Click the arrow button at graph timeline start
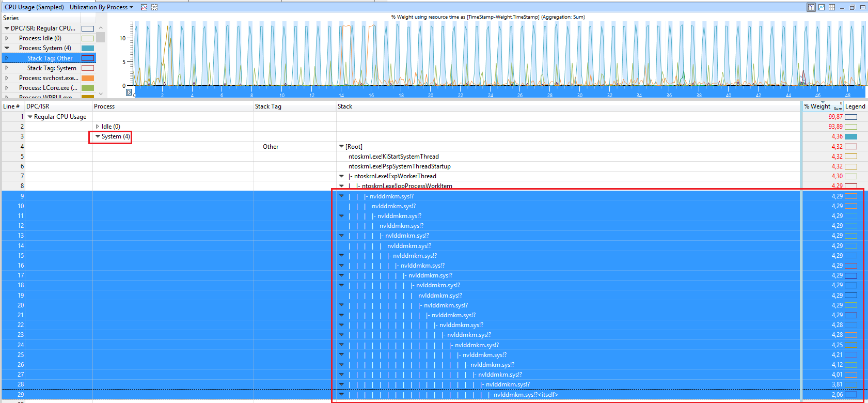 pyautogui.click(x=129, y=92)
